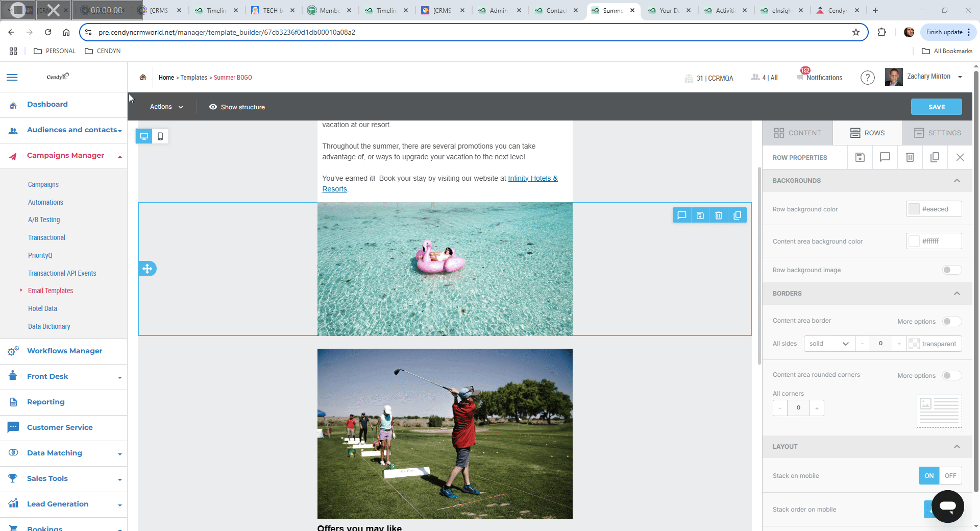980x531 pixels.
Task: Pick content area background #ffffff swatch
Action: (914, 241)
